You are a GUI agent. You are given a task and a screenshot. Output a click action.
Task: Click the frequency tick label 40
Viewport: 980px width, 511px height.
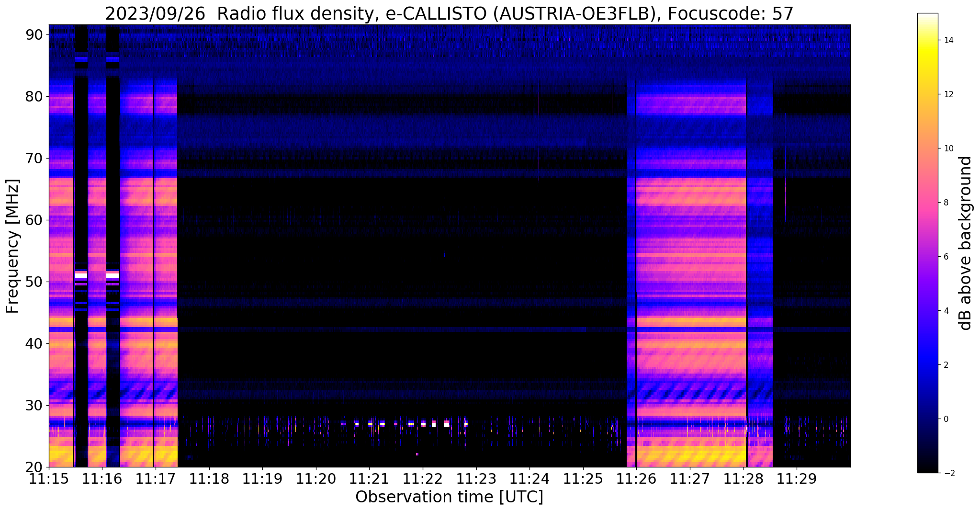coord(34,343)
